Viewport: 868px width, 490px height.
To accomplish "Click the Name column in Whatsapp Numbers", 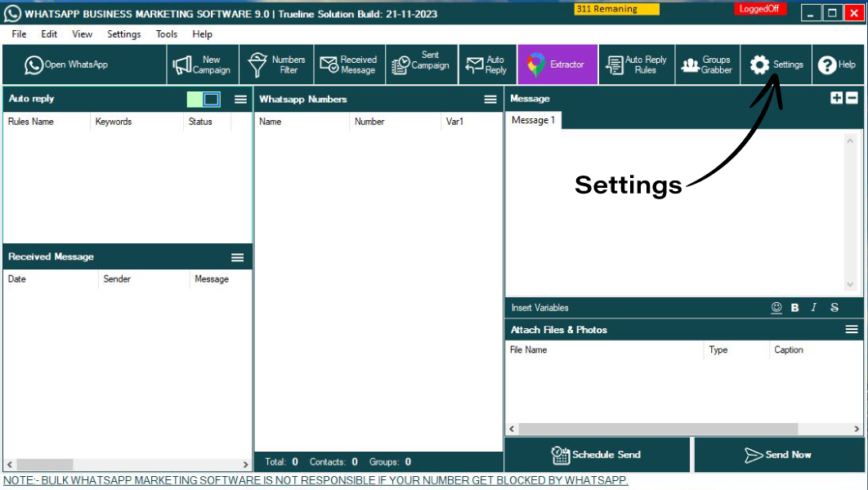I will pyautogui.click(x=302, y=122).
